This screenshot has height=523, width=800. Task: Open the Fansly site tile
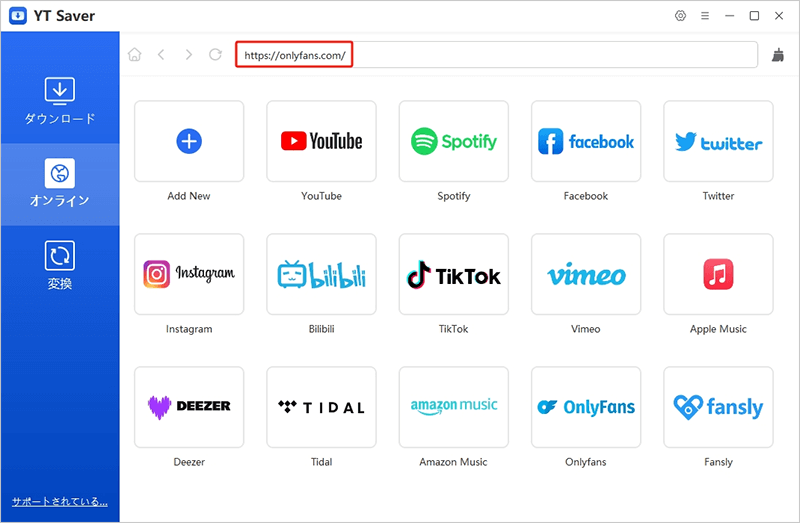click(718, 407)
